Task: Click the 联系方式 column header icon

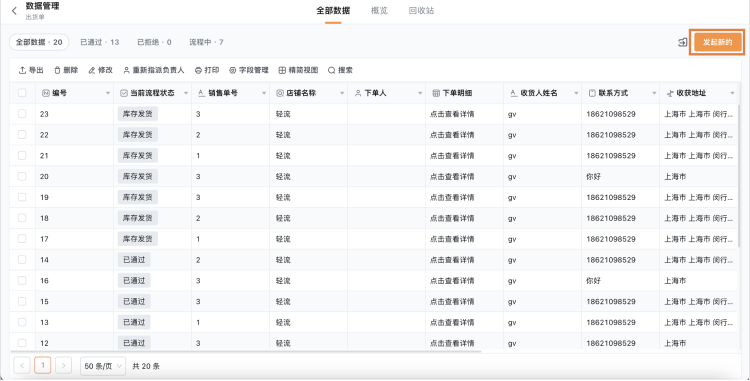Action: 592,93
